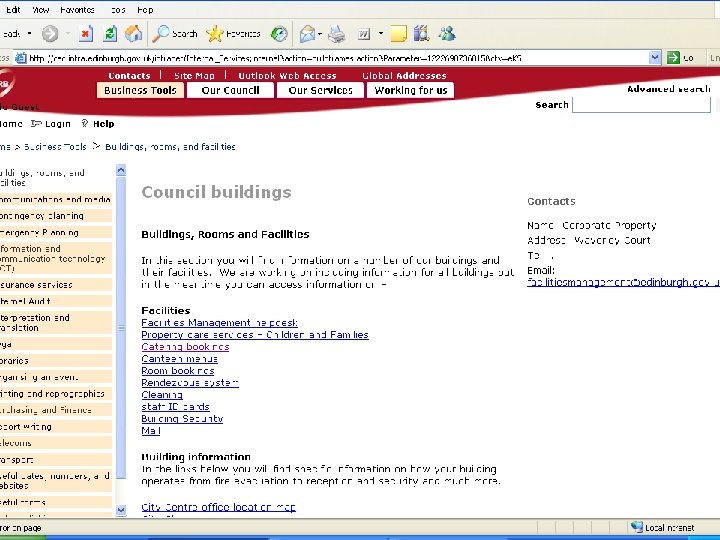
Task: Open the Messenger people icon
Action: pos(447,34)
